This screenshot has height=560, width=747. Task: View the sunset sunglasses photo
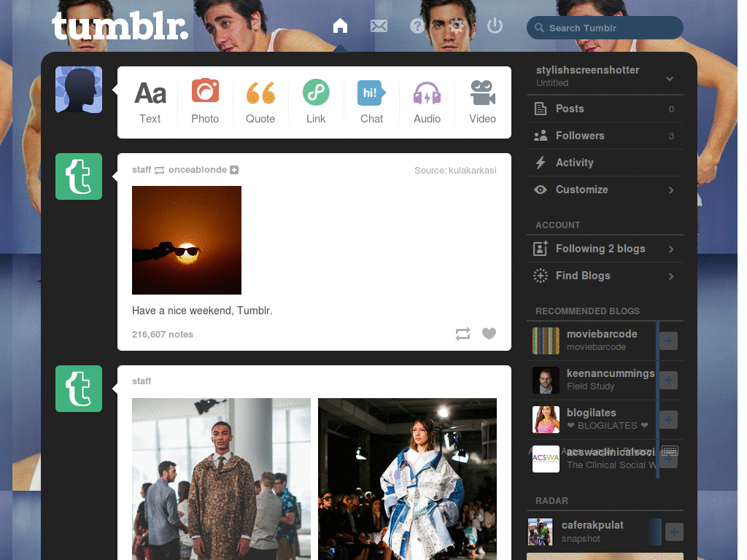tap(187, 240)
